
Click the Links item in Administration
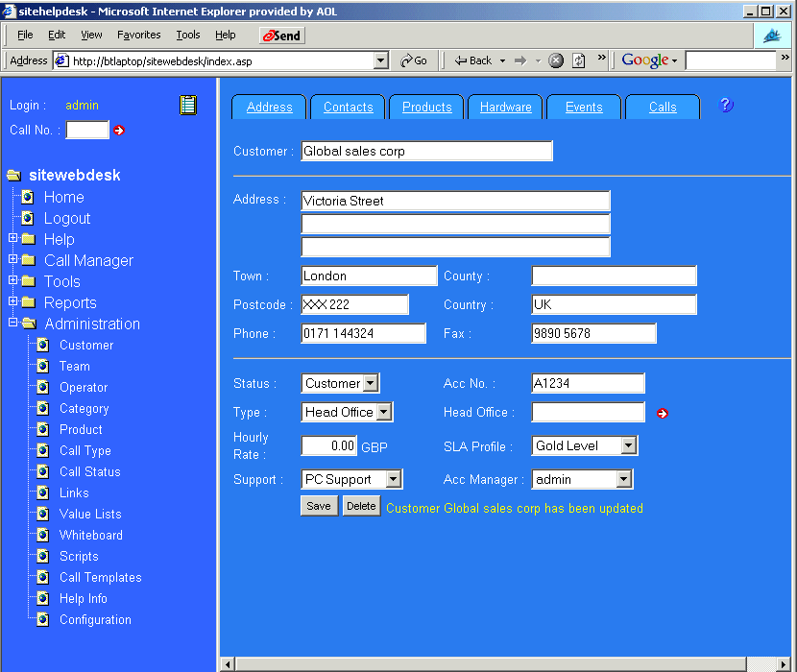74,492
